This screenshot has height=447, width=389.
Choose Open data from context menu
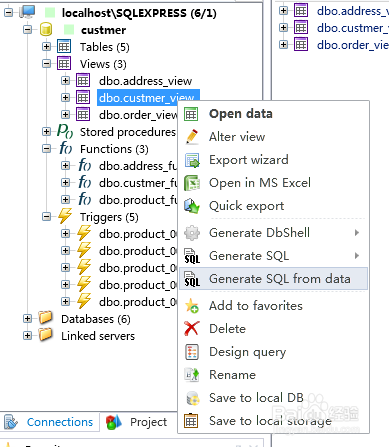point(273,114)
